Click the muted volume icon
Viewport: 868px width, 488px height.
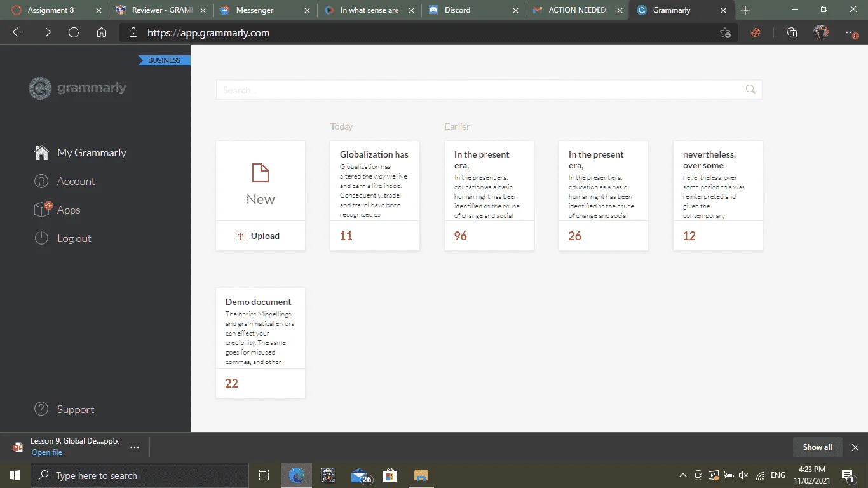(x=743, y=475)
